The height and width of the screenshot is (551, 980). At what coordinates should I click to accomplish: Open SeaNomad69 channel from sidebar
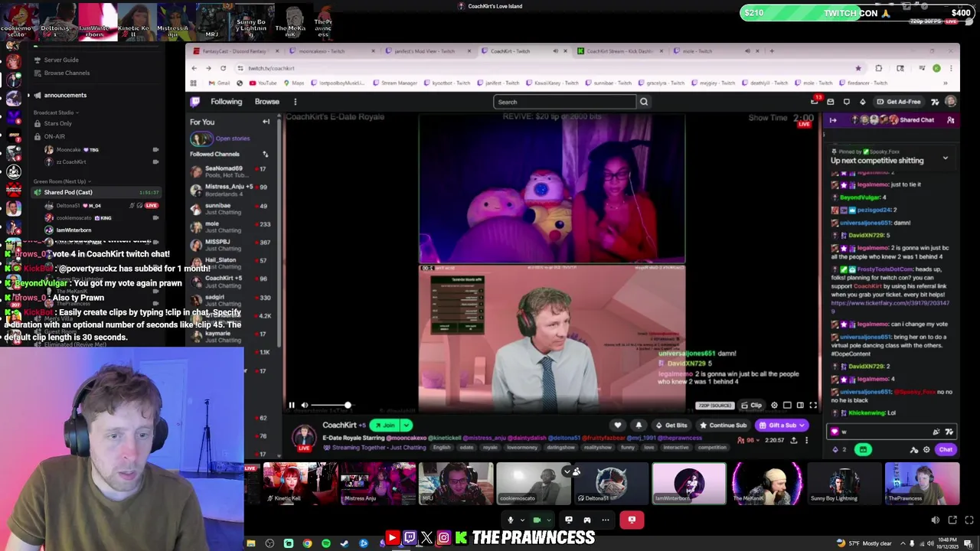tap(231, 171)
